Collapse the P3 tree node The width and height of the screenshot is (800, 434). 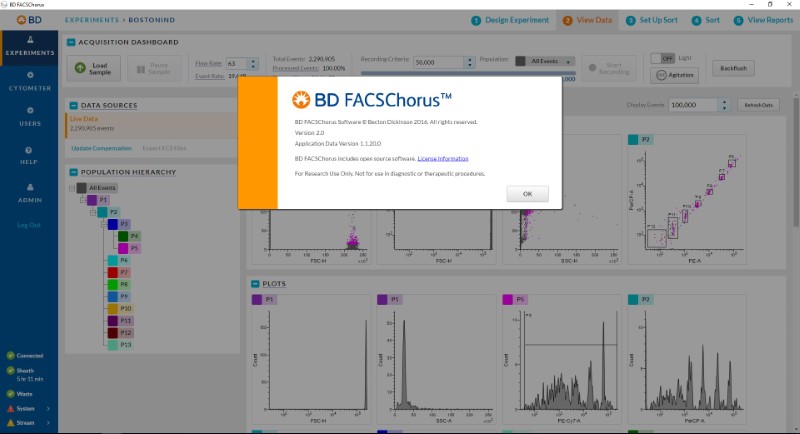point(104,224)
